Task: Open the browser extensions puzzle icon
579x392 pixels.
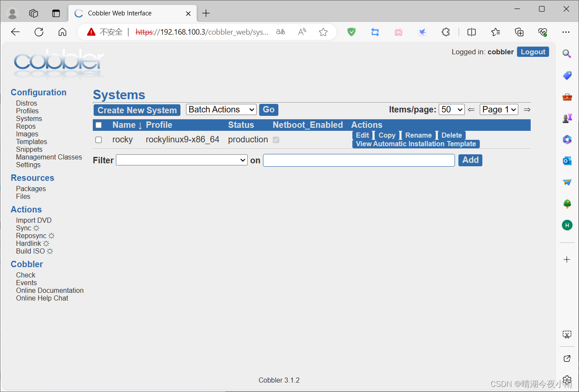Action: pos(446,32)
